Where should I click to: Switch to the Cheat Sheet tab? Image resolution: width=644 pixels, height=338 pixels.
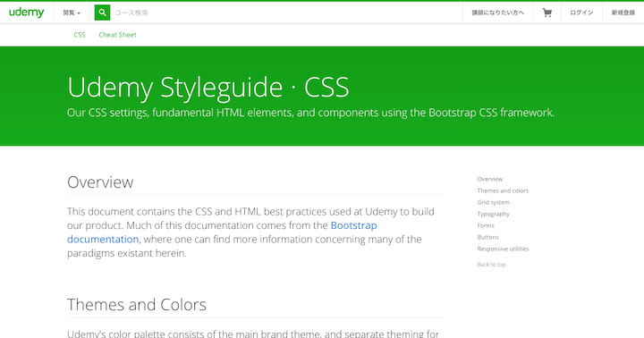(x=117, y=35)
